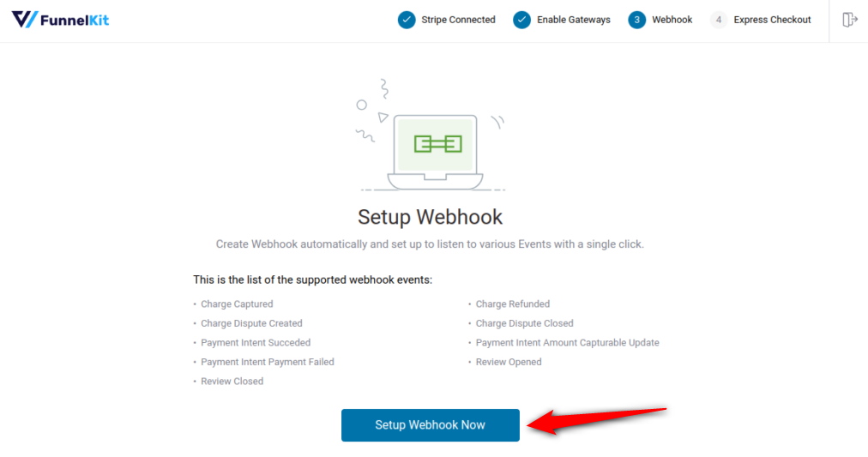Select the Webhook step label
Screen dimensions: 868x457
[x=672, y=20]
